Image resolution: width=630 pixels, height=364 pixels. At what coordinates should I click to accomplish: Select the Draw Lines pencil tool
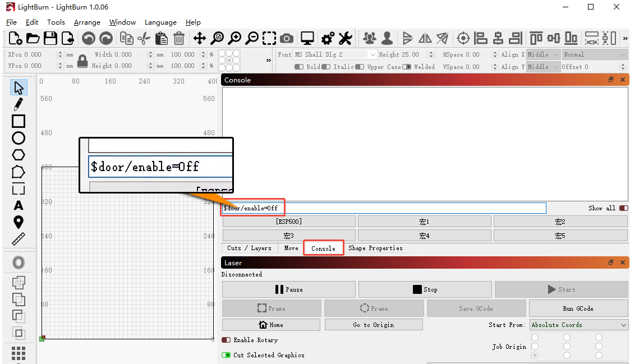coord(19,104)
